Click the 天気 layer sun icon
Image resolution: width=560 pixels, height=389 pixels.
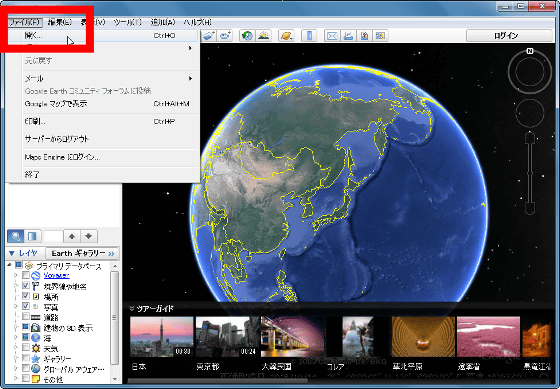(36, 348)
